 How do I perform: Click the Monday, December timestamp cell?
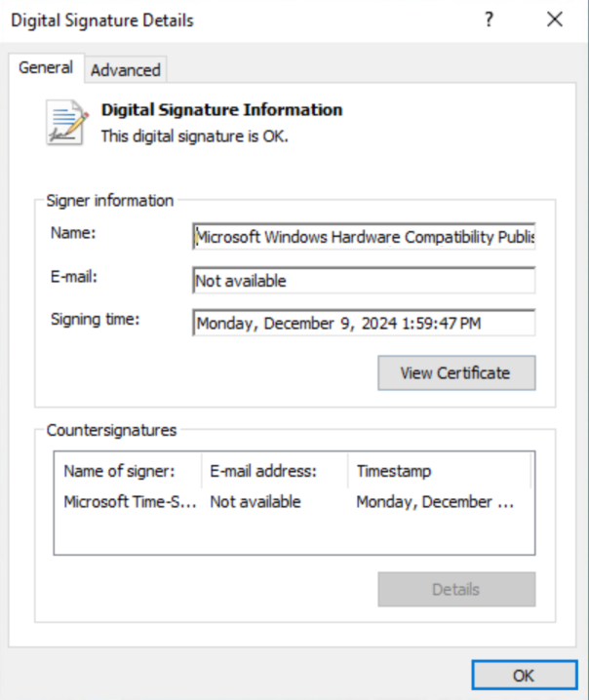tap(435, 502)
